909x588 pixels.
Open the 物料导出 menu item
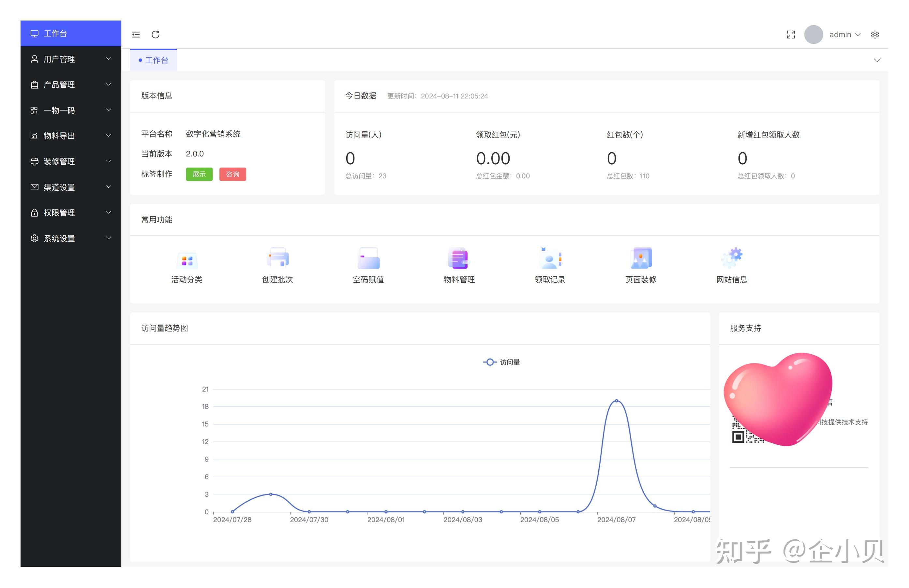pyautogui.click(x=71, y=136)
